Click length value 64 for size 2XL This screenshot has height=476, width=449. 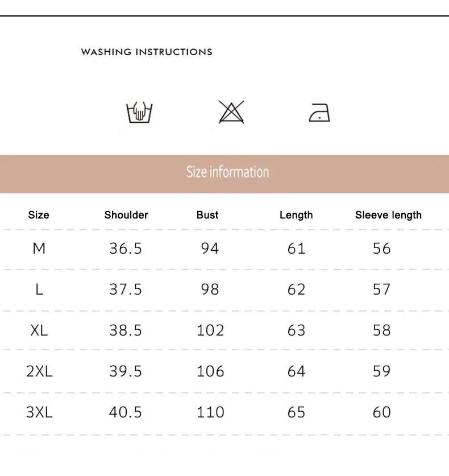[296, 371]
